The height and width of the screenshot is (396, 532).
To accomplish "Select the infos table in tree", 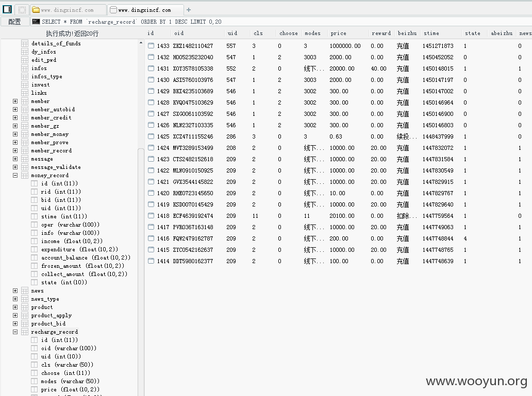I will [39, 68].
